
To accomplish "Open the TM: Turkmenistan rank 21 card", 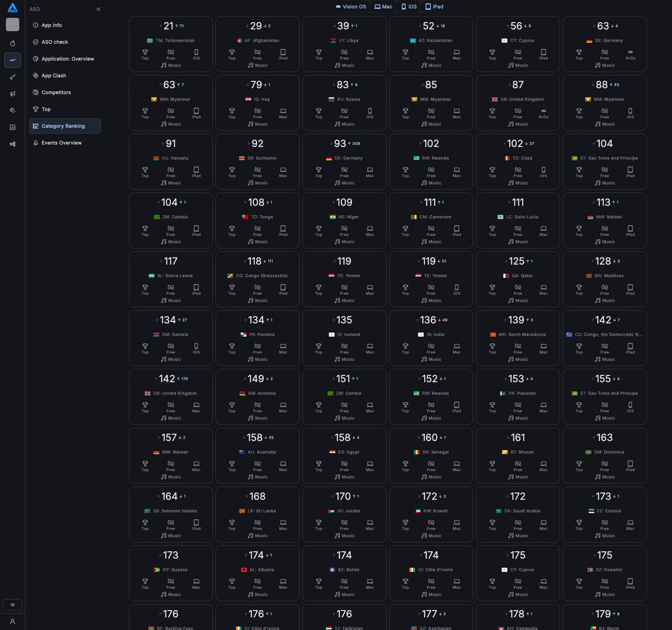I will tap(170, 44).
